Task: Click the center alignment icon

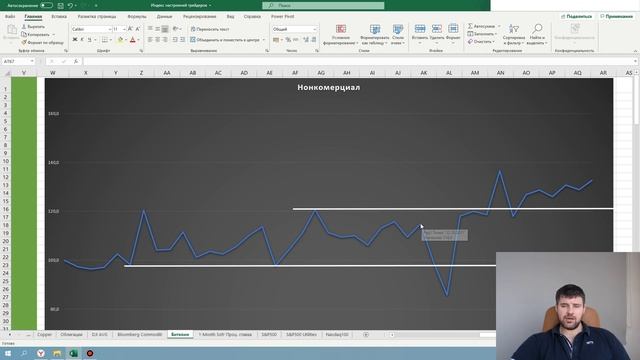Action: pyautogui.click(x=158, y=40)
